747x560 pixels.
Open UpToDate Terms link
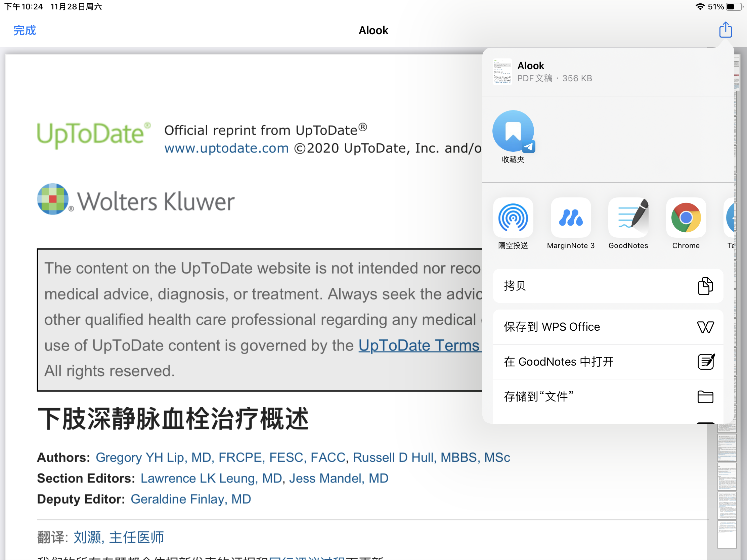click(x=419, y=345)
